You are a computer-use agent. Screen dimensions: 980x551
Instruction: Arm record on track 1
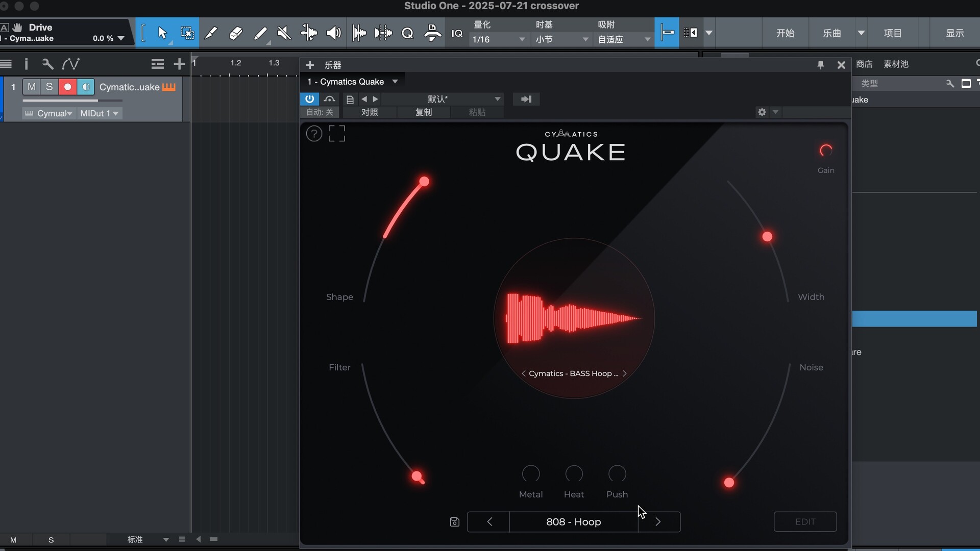click(x=67, y=87)
